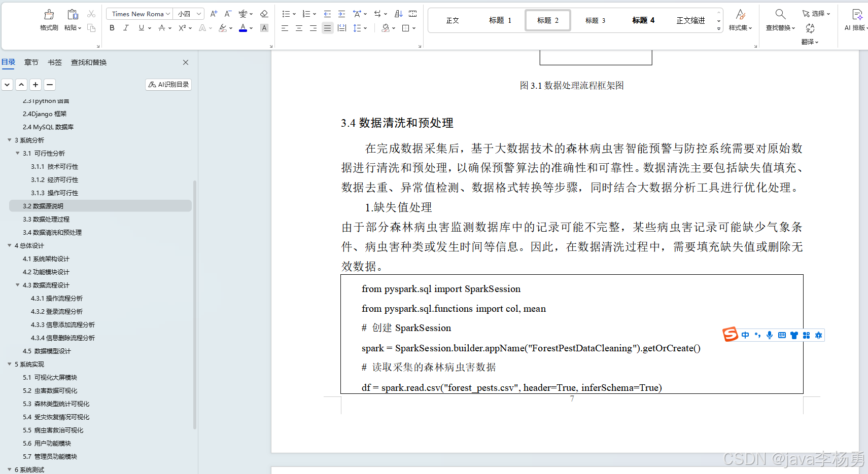Viewport: 868px width, 474px height.
Task: Switch to the 目录 tab
Action: (x=9, y=62)
